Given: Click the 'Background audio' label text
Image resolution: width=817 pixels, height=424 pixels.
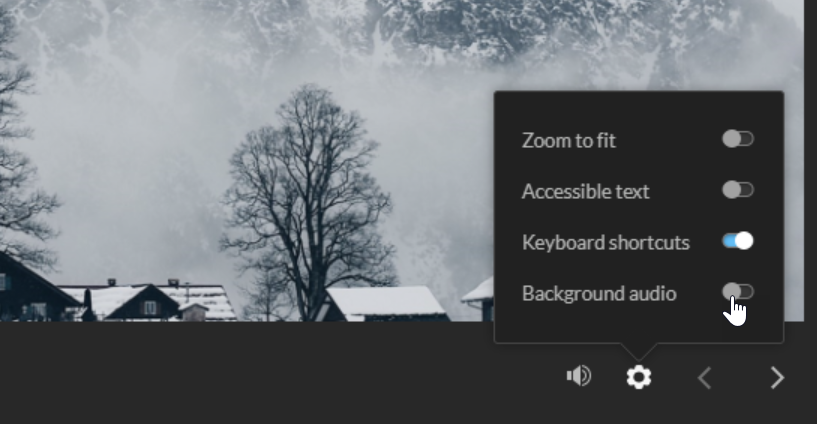Looking at the screenshot, I should click(x=599, y=294).
